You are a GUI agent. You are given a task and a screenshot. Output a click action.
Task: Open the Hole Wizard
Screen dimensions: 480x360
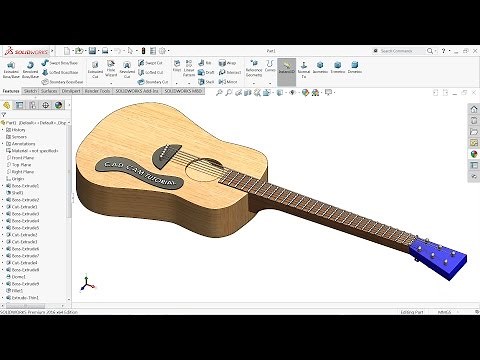coord(111,69)
